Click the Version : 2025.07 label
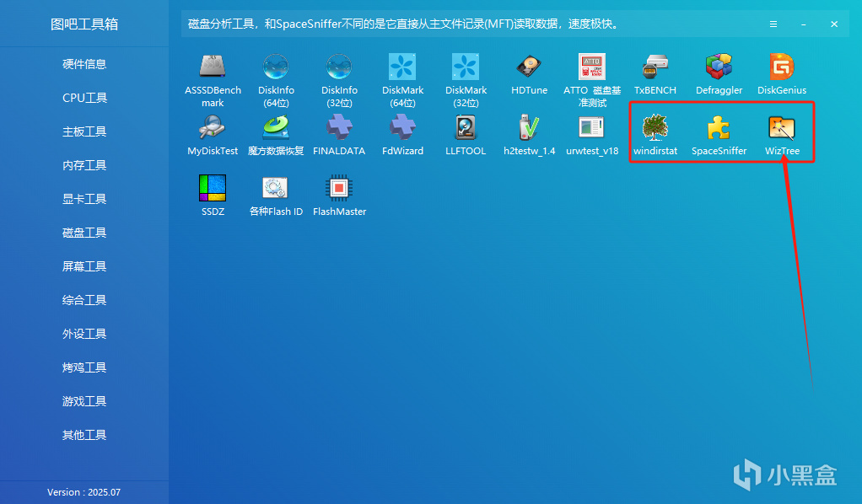The image size is (862, 504). point(84,492)
